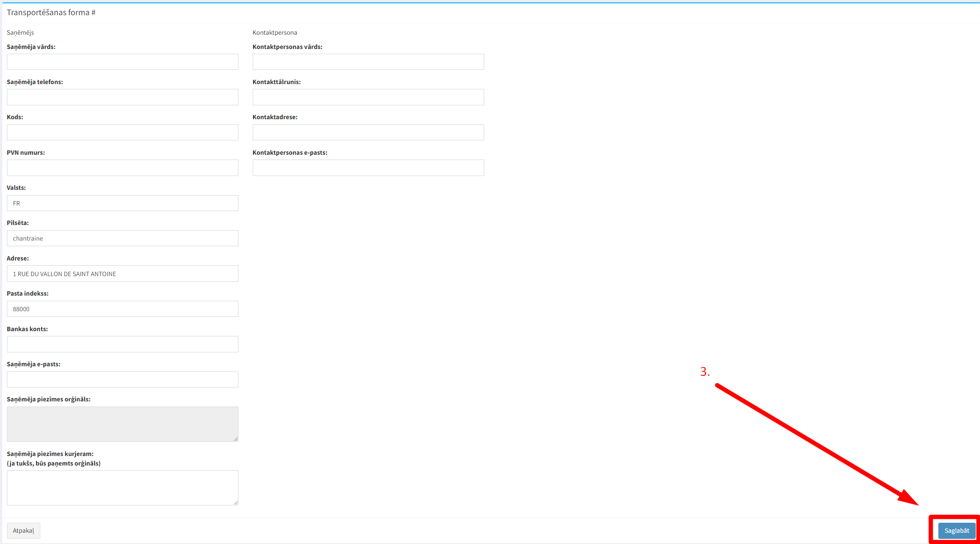This screenshot has width=980, height=544.
Task: Click the Kontaktpersonas vārds field
Action: click(368, 62)
